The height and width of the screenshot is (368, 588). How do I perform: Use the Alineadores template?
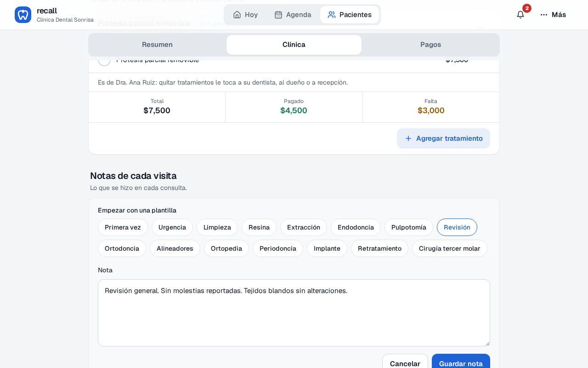(175, 248)
